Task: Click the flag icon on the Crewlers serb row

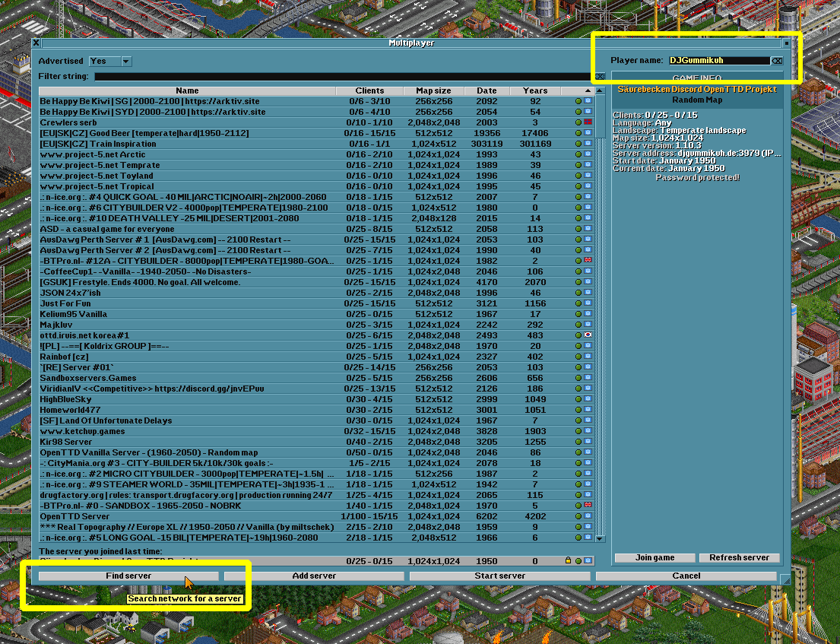Action: [x=588, y=122]
